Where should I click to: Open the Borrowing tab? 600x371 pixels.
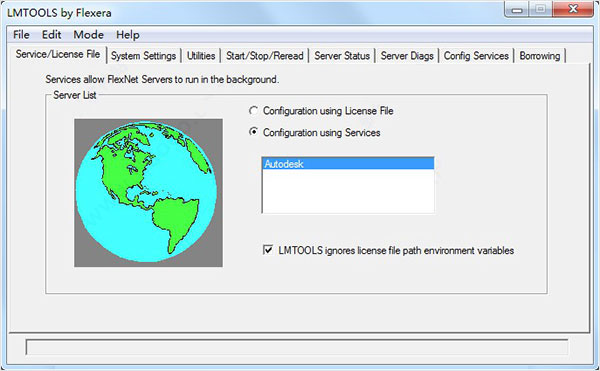(x=540, y=56)
